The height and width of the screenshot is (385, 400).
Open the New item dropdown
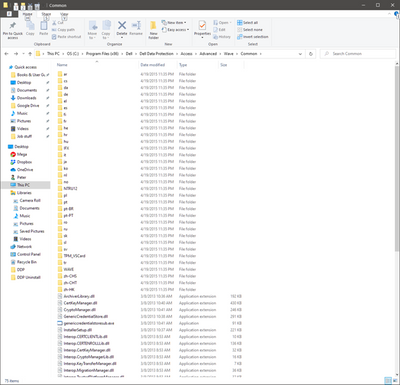coord(174,23)
